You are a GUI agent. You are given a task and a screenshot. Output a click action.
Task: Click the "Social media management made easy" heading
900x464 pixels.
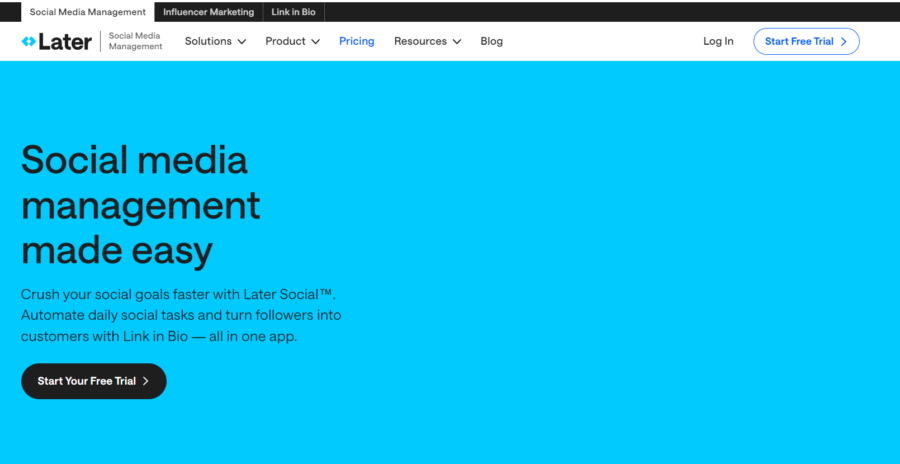point(140,205)
